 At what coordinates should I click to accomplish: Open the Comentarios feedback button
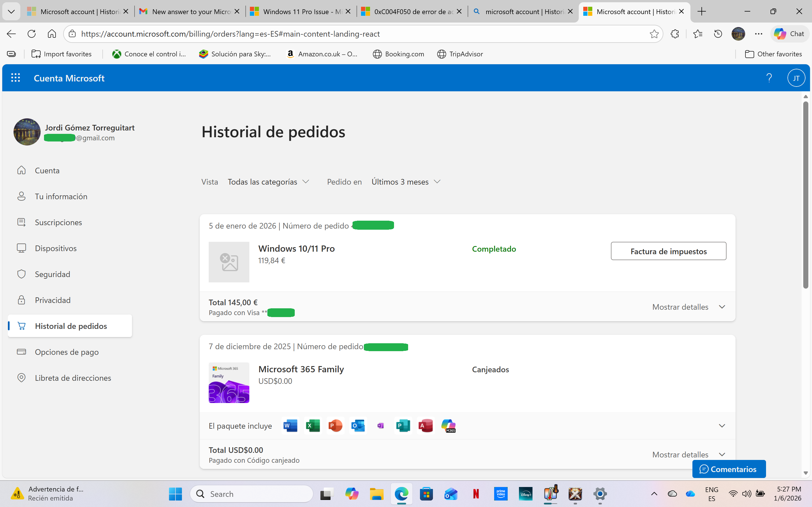pos(729,469)
